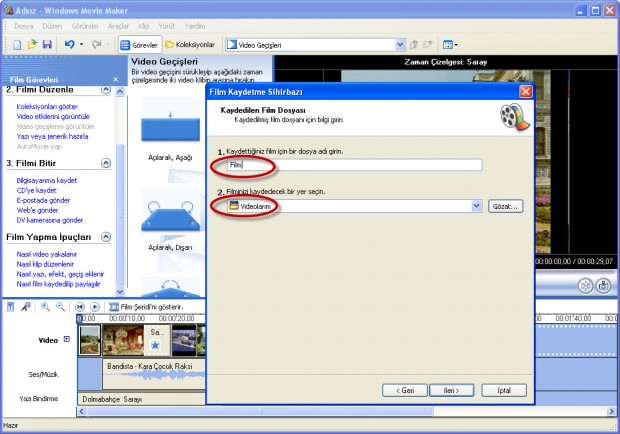Click Yazı veya jenerik hazırla link
620x434 pixels.
(52, 136)
